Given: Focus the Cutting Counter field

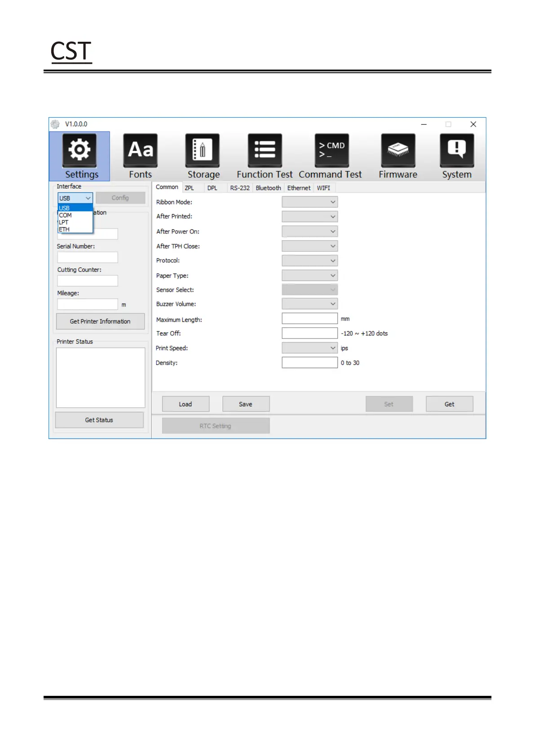Looking at the screenshot, I should [88, 281].
